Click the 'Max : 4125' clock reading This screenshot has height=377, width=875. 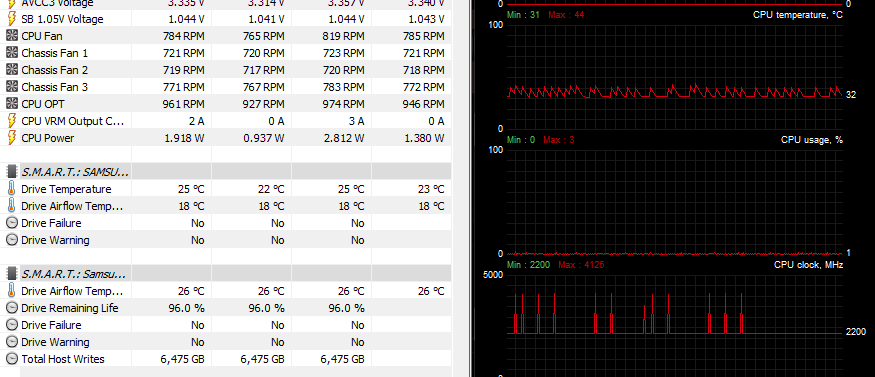[x=581, y=264]
